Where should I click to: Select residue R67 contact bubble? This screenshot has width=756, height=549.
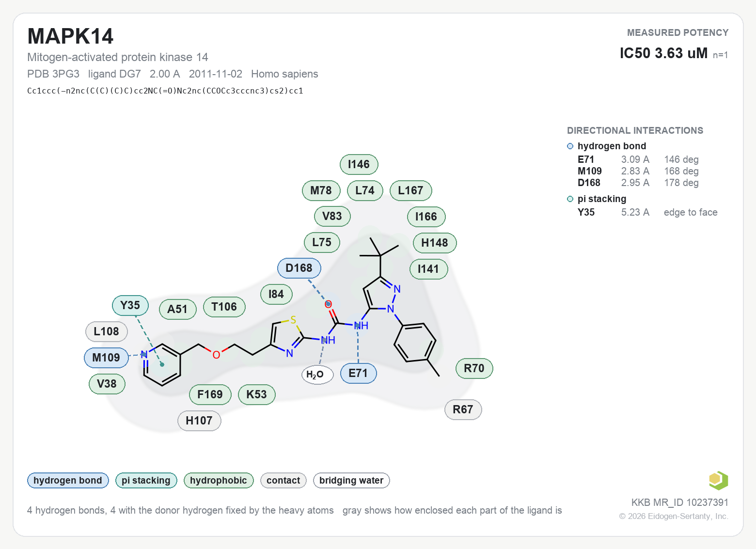coord(463,409)
